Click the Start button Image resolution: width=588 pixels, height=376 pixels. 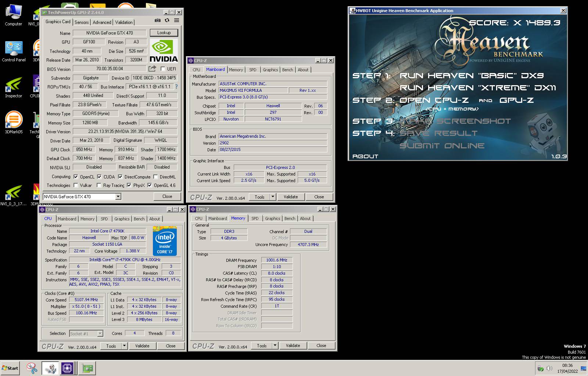point(10,368)
